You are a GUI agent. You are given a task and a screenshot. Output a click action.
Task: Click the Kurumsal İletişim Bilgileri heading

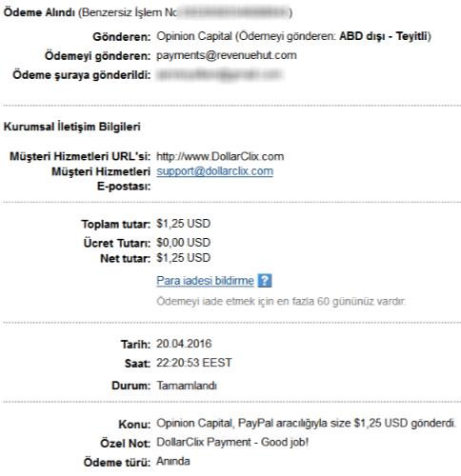click(x=71, y=127)
